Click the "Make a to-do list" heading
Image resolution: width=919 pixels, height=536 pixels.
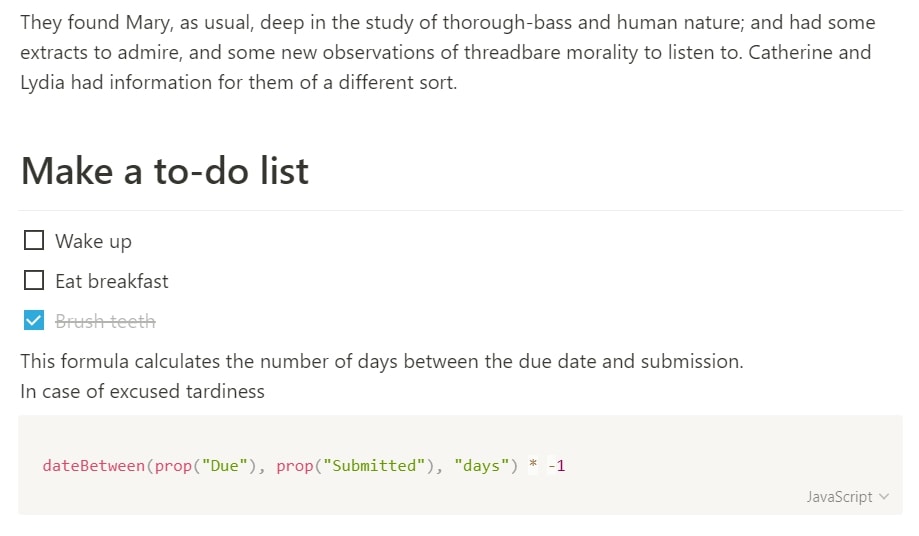164,172
